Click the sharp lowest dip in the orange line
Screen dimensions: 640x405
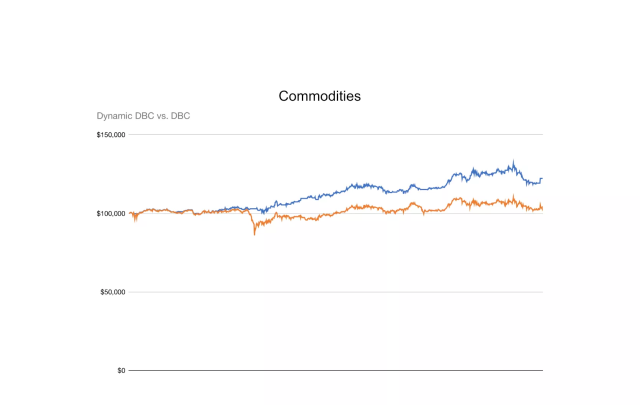coord(255,233)
